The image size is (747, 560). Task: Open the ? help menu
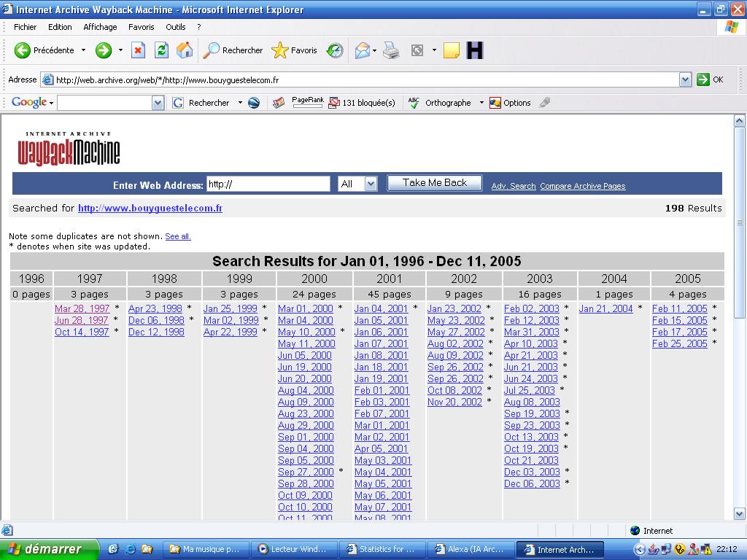click(x=198, y=27)
